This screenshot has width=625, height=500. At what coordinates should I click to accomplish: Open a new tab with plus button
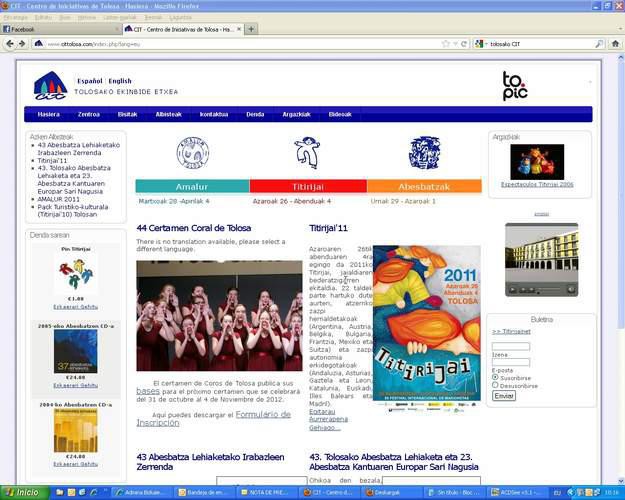pyautogui.click(x=251, y=29)
